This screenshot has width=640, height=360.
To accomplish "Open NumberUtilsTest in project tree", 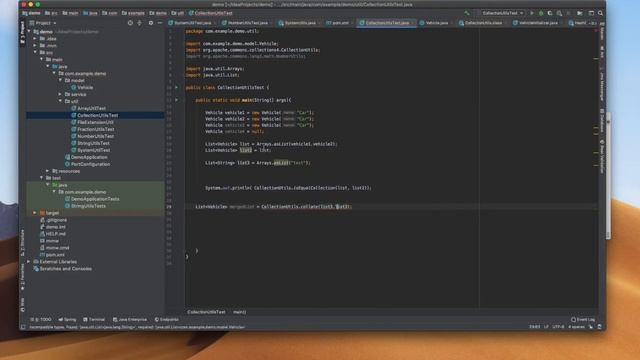I will (x=96, y=136).
